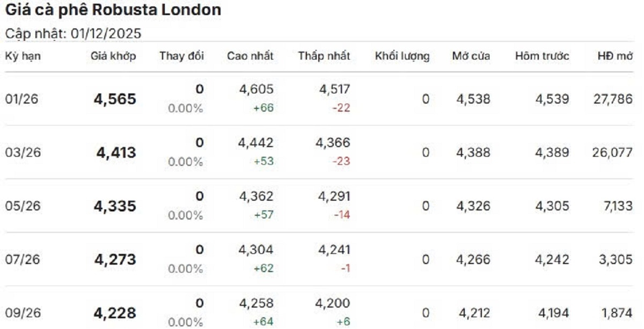Click the 'HĐ mở' column header
Screen dimensions: 644x329
click(615, 56)
